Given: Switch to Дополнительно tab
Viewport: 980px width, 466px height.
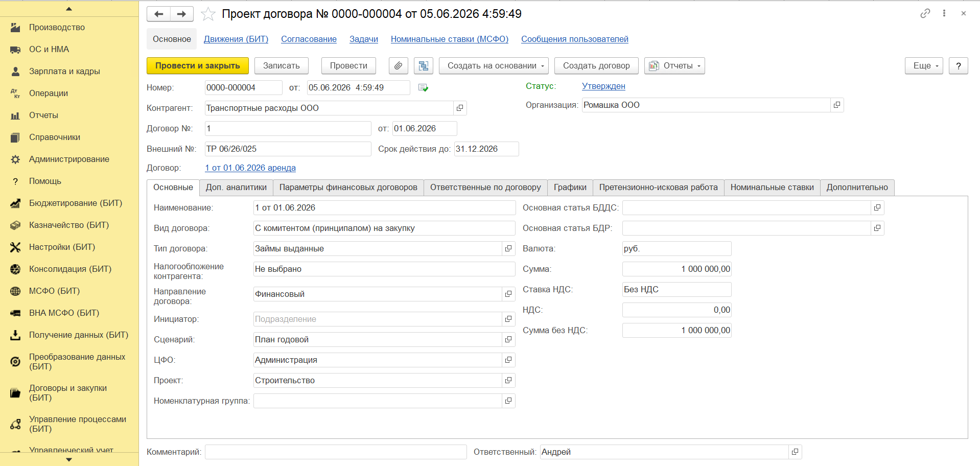Looking at the screenshot, I should 857,188.
